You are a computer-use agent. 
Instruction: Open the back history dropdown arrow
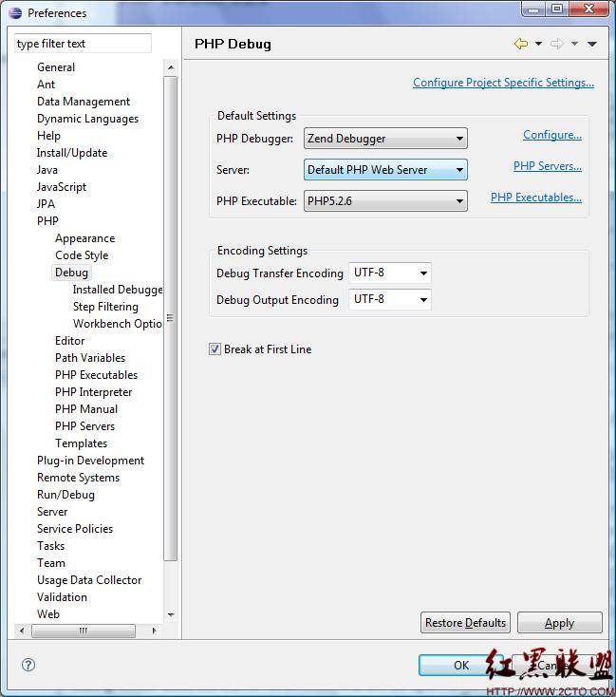pyautogui.click(x=538, y=44)
